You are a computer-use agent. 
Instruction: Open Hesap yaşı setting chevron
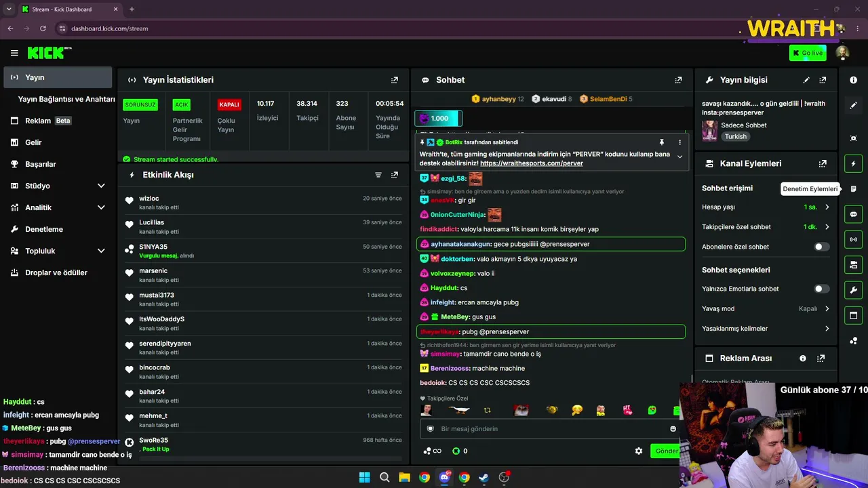coord(827,207)
